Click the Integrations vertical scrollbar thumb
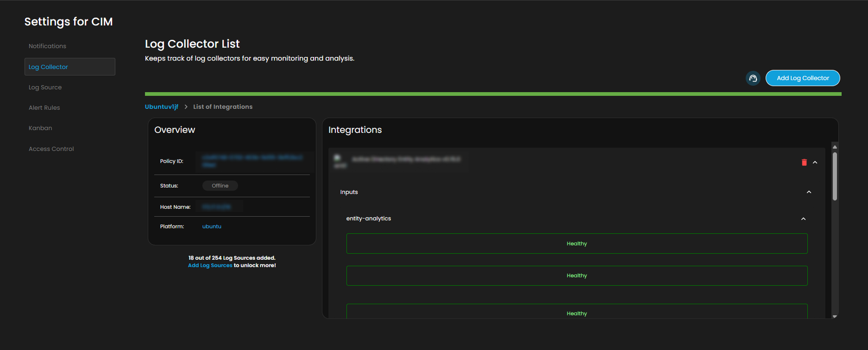The image size is (868, 350). click(x=835, y=176)
